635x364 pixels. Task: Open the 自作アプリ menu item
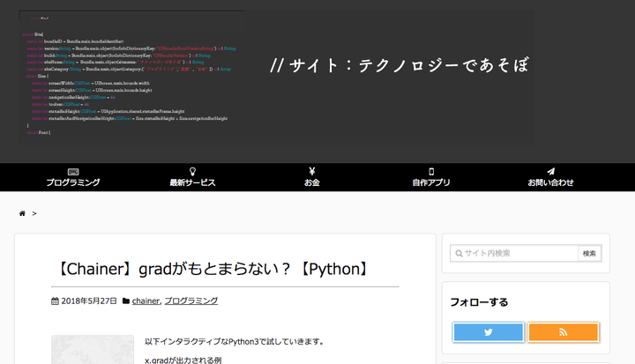(431, 182)
